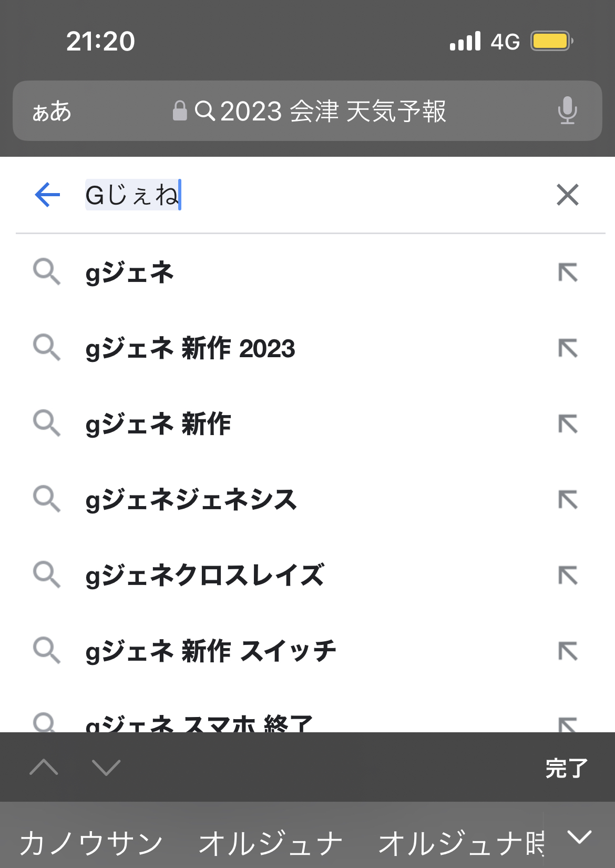Select the gジェネ 新作 2023 suggestion
Screen dimensions: 615x868
pyautogui.click(x=190, y=348)
